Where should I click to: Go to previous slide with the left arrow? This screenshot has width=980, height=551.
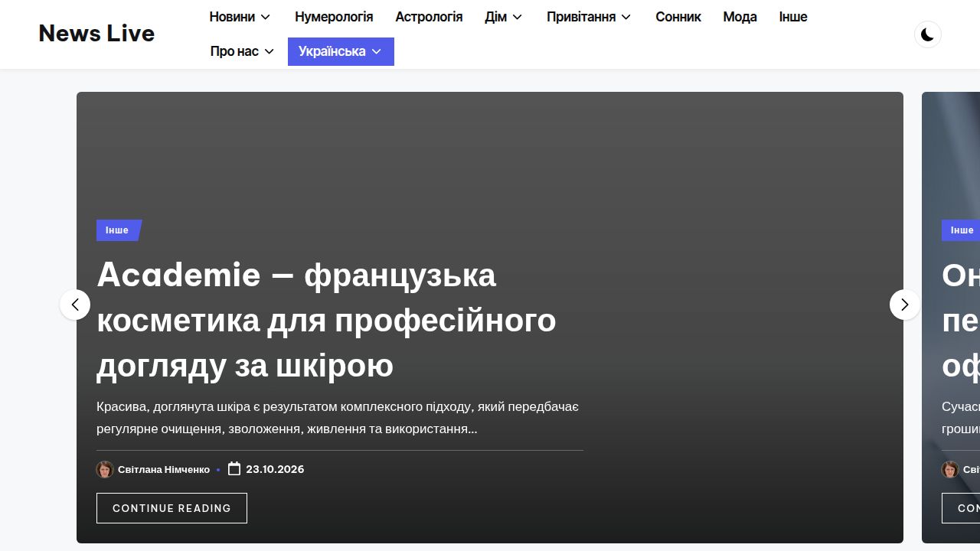[75, 305]
